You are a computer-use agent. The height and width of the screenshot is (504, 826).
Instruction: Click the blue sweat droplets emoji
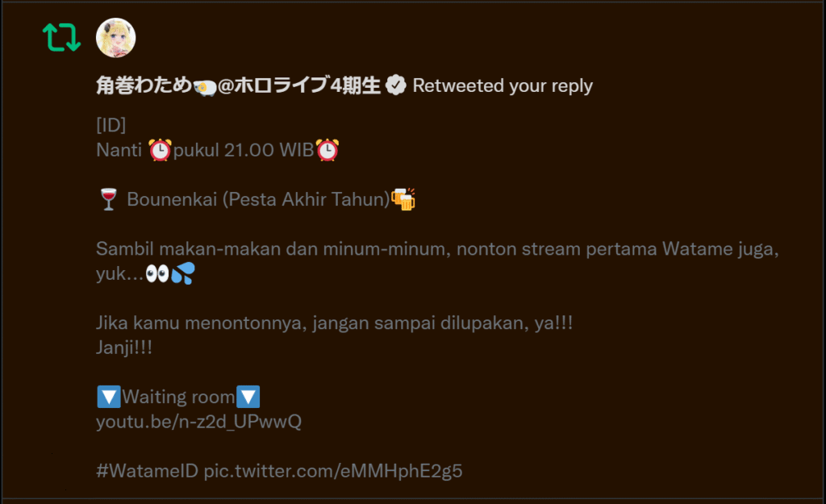(183, 273)
